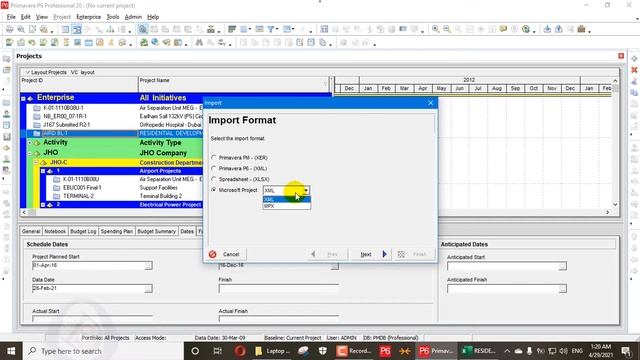Image resolution: width=640 pixels, height=360 pixels.
Task: Click the Gantt chart scroll-down arrow
Action: click(x=615, y=204)
